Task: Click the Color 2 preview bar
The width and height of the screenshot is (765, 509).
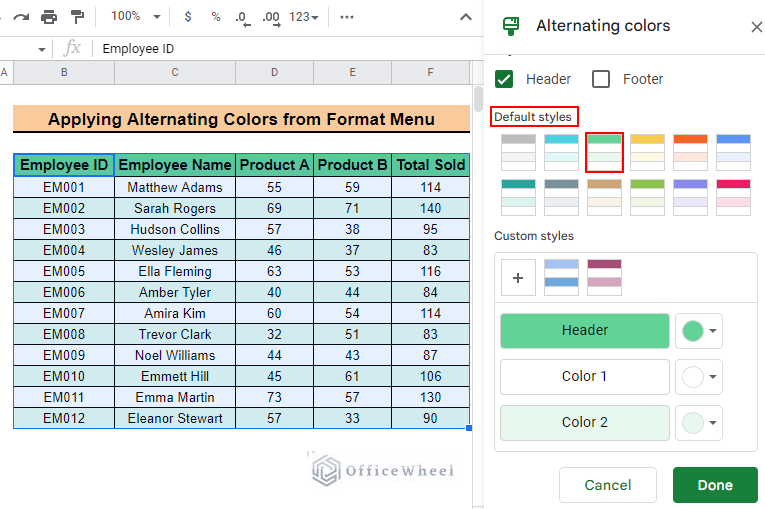Action: tap(584, 423)
